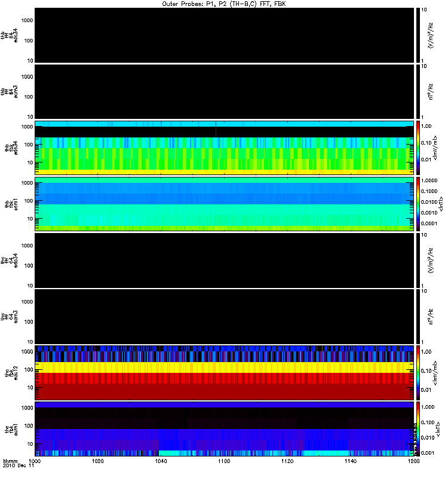Click the "thc fff 64 edc34" panel label

click(x=9, y=261)
